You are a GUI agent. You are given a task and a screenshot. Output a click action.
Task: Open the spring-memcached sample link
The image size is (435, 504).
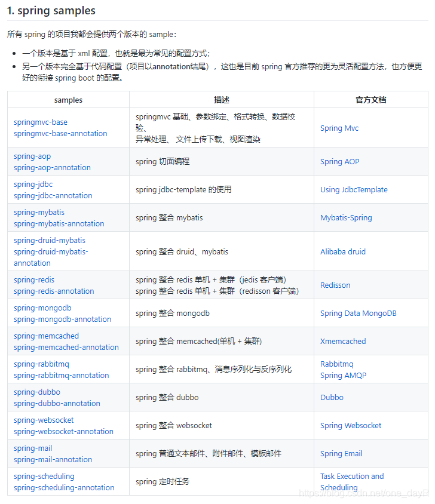[47, 336]
